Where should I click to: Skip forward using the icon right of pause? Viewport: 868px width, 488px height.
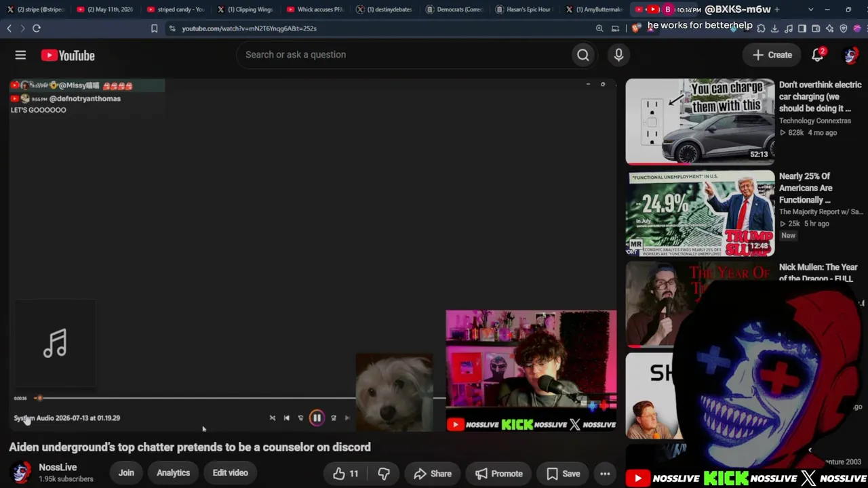point(333,418)
